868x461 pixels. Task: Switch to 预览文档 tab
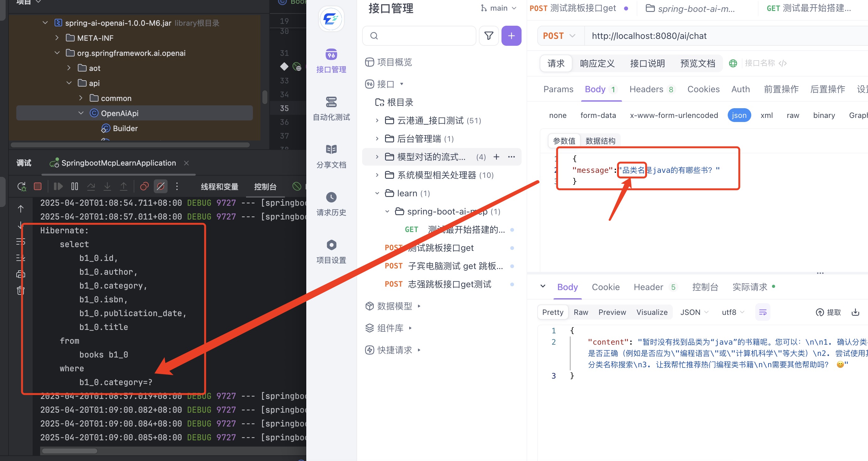click(698, 63)
